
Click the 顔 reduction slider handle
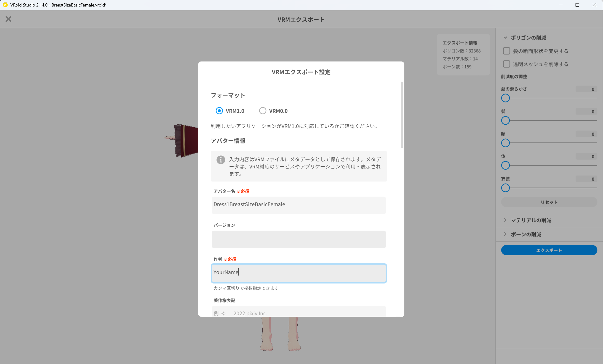point(505,143)
